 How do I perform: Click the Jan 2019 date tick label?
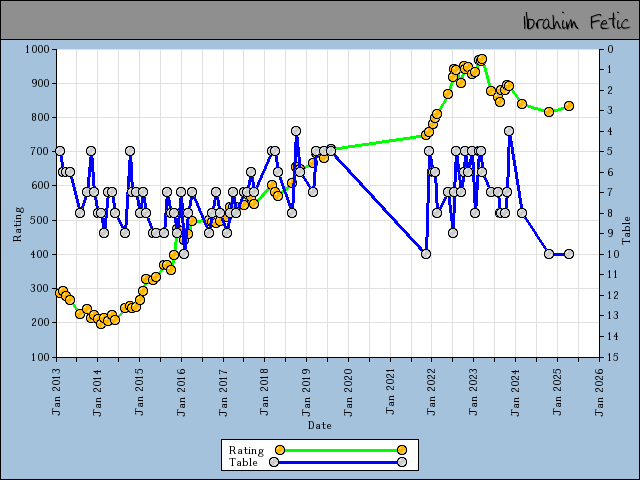[x=306, y=392]
